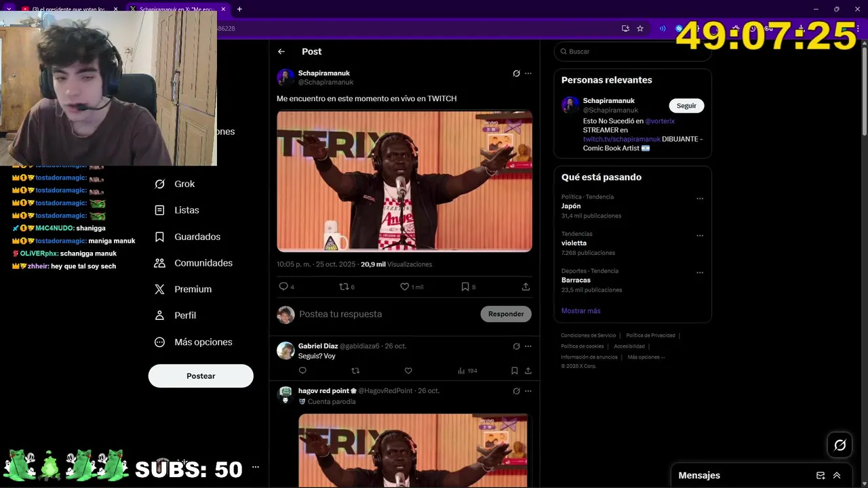Open more options for Barracas trend

700,272
